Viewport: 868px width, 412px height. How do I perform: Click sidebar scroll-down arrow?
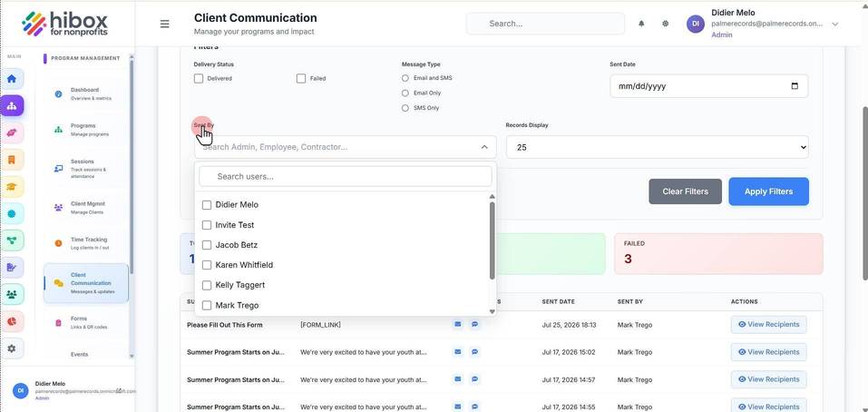(x=132, y=356)
